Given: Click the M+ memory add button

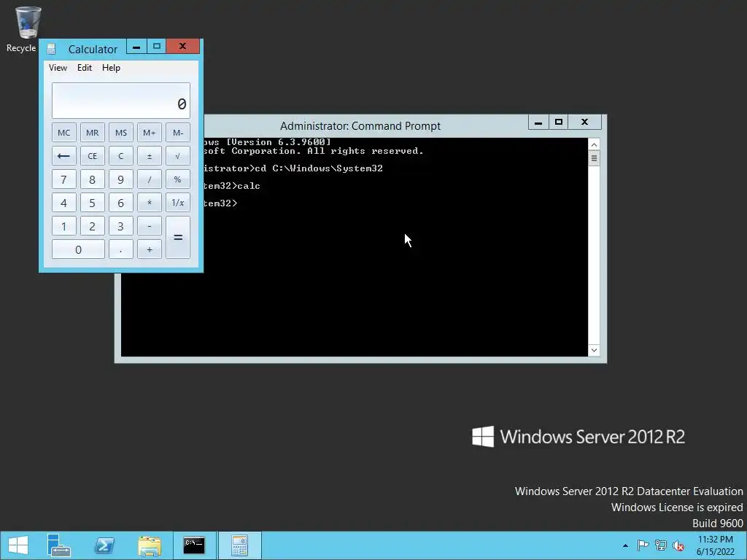Looking at the screenshot, I should pyautogui.click(x=149, y=133).
